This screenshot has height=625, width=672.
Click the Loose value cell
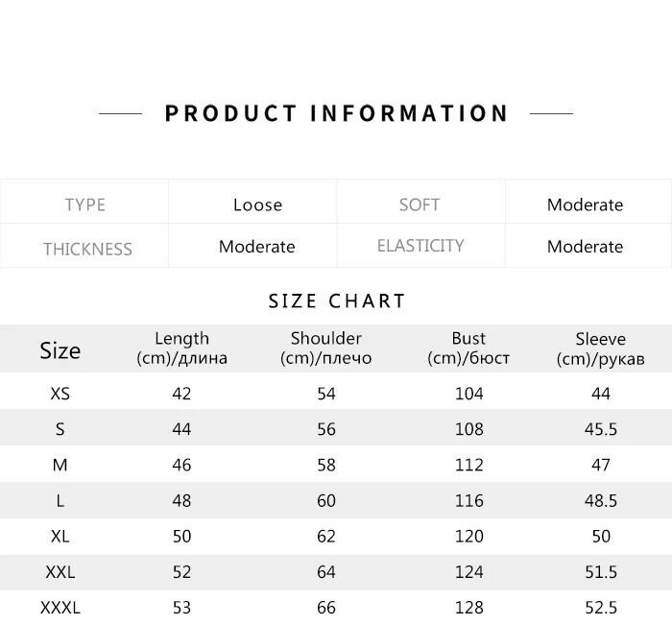(257, 204)
